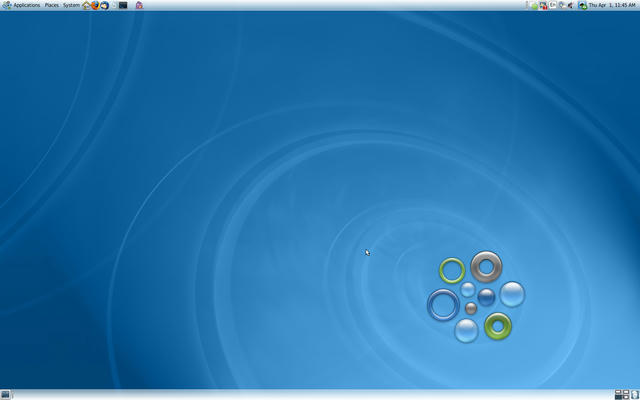This screenshot has width=640, height=400.
Task: Click the user switcher icon beside the clock
Action: click(x=583, y=5)
